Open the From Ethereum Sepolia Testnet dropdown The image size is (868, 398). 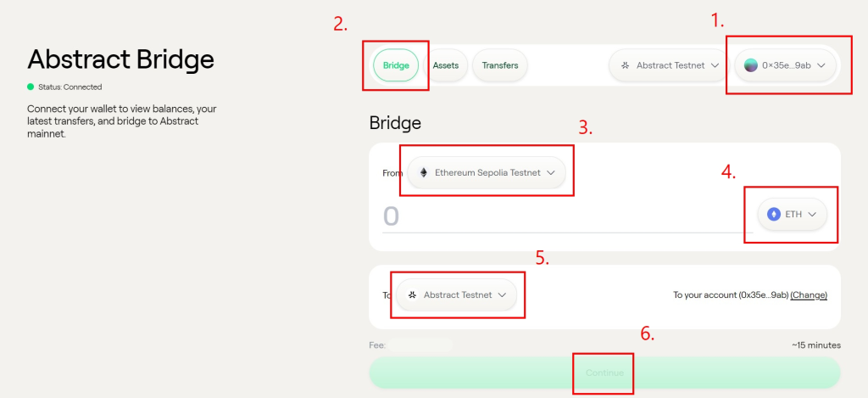[x=550, y=172]
